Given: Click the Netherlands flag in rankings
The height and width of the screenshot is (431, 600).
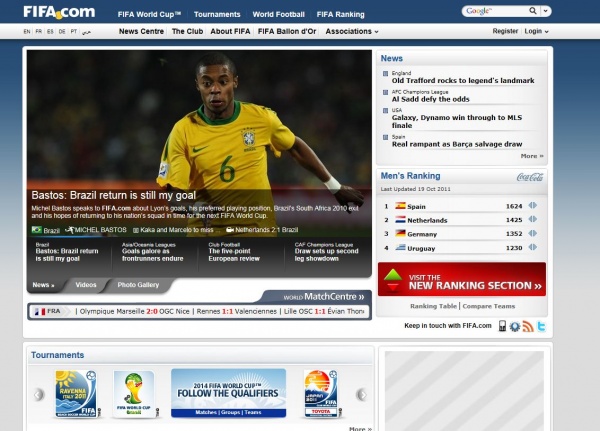Looking at the screenshot, I should (x=400, y=220).
